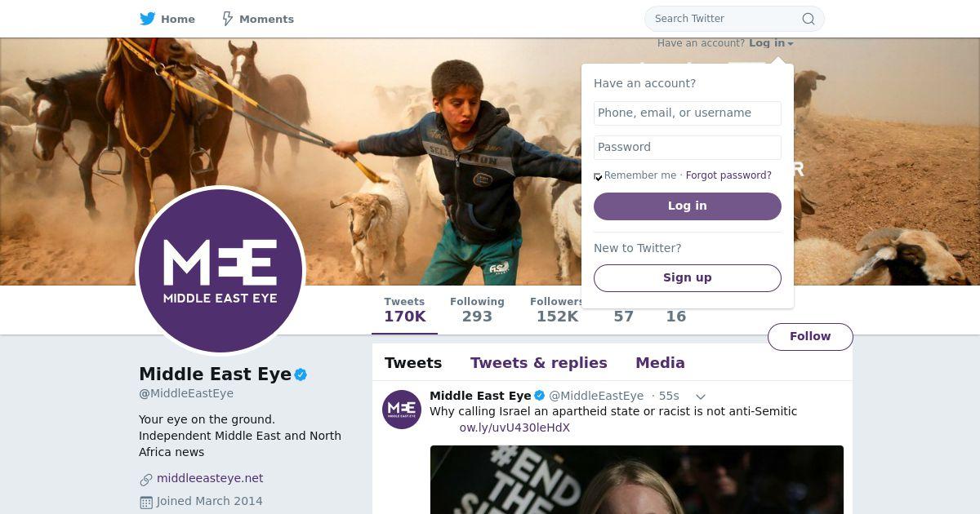Viewport: 980px width, 514px height.
Task: Expand the tweet options chevron
Action: point(700,397)
